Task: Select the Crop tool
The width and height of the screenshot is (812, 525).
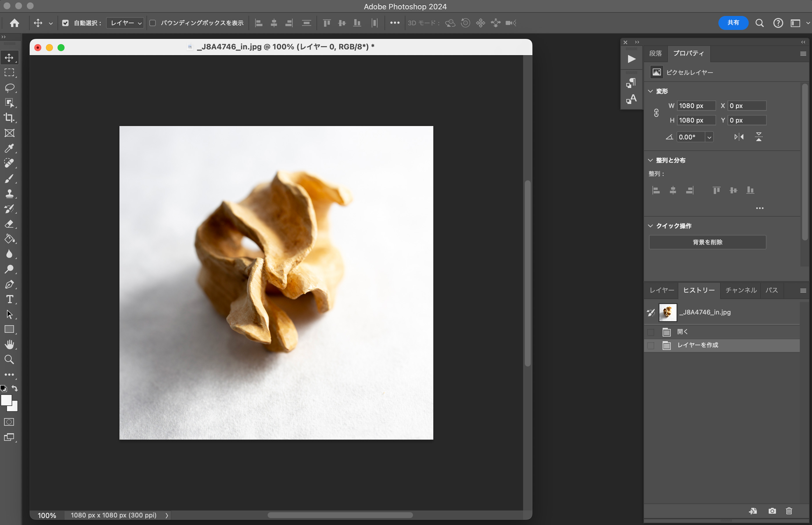Action: coord(9,118)
